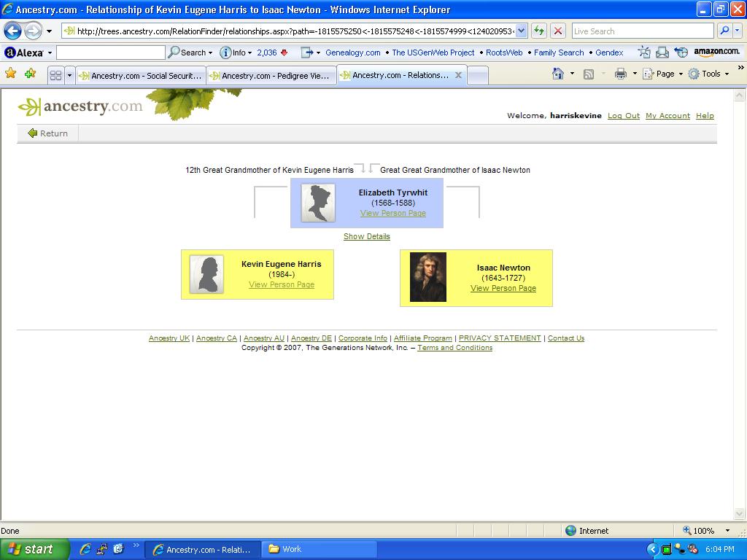
Task: Open the Tools menu
Action: click(709, 74)
